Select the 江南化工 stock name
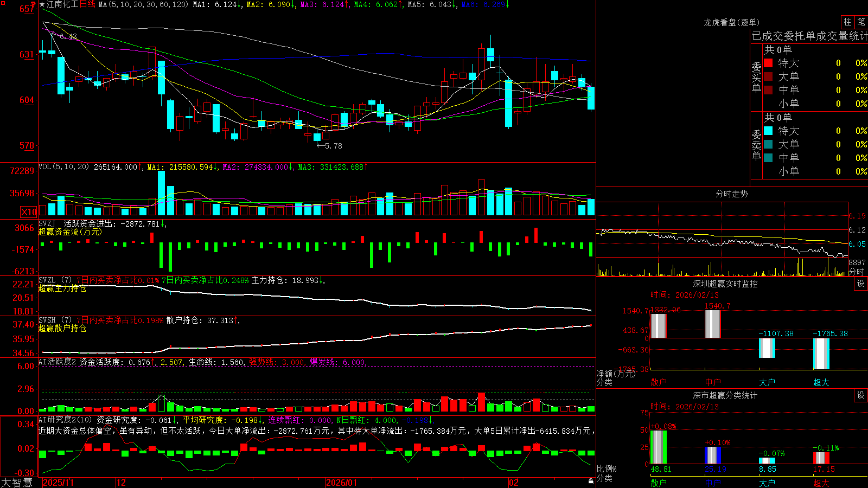 62,4
